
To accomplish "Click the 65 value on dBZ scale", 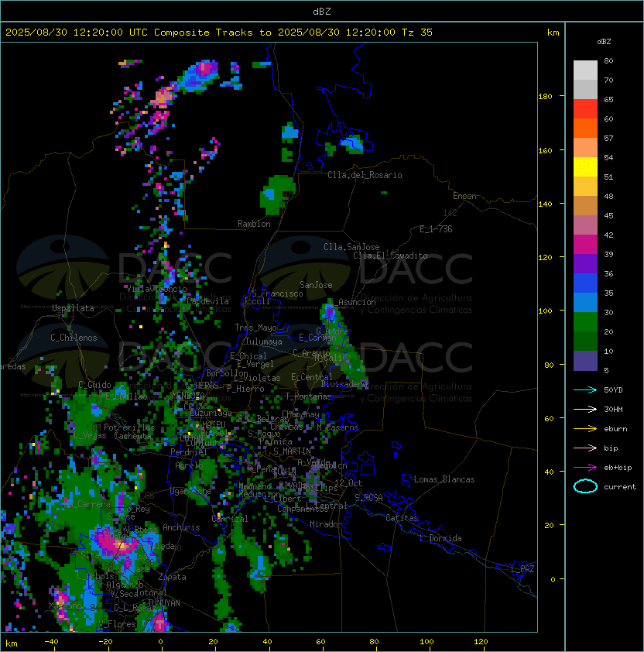I will [608, 99].
